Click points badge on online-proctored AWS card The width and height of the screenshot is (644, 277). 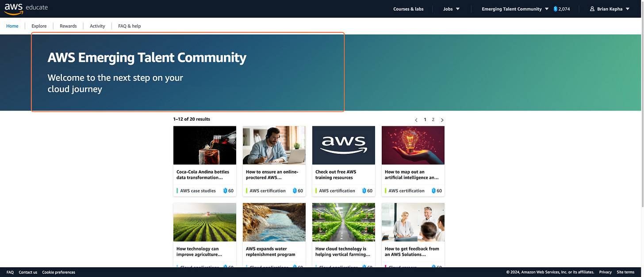click(298, 191)
